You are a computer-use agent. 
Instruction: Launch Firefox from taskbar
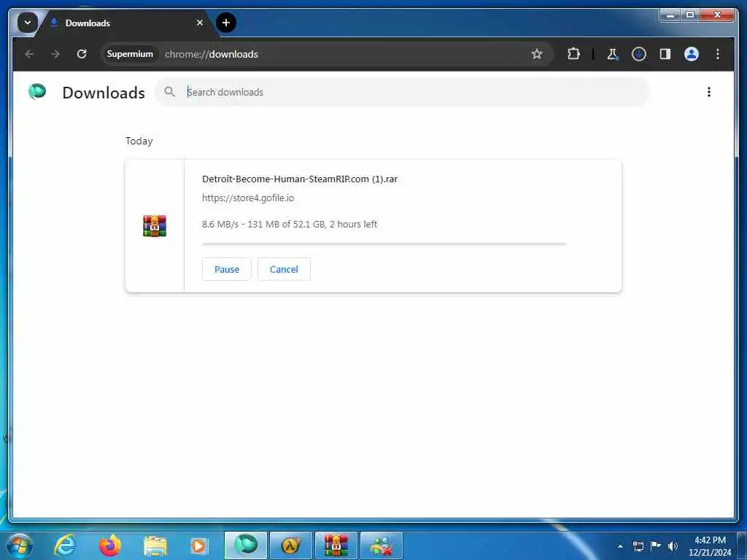tap(109, 545)
